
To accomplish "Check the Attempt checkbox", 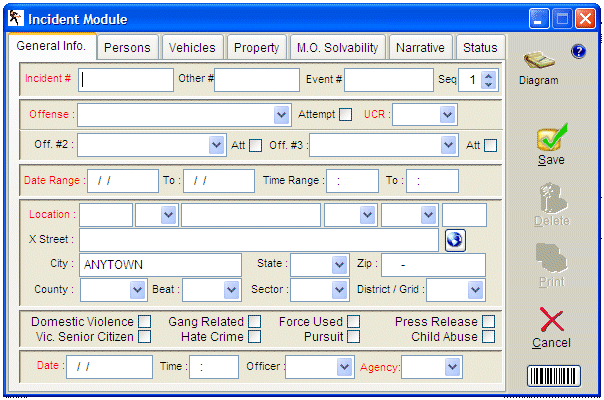I will [346, 114].
